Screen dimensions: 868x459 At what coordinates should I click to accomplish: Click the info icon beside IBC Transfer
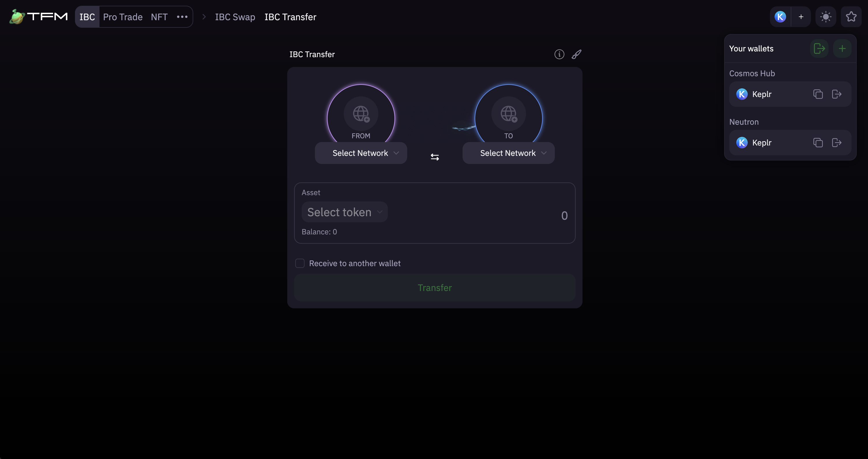coord(559,54)
